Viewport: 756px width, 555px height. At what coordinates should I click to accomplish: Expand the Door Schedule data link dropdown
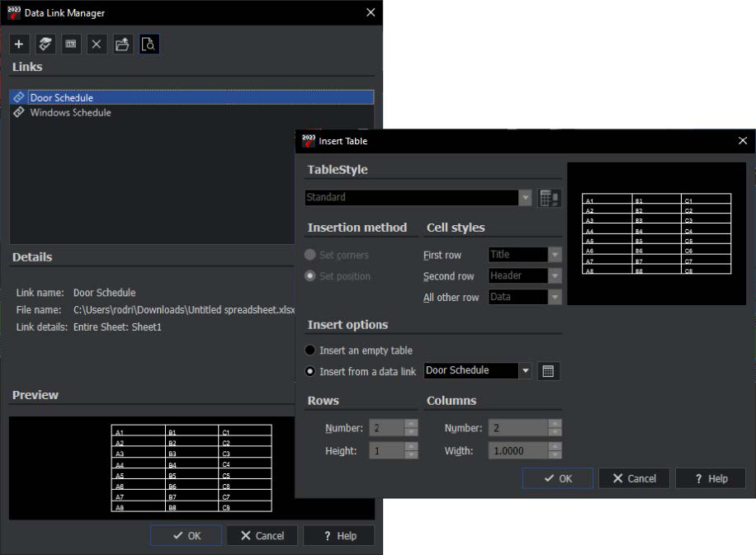(x=526, y=370)
